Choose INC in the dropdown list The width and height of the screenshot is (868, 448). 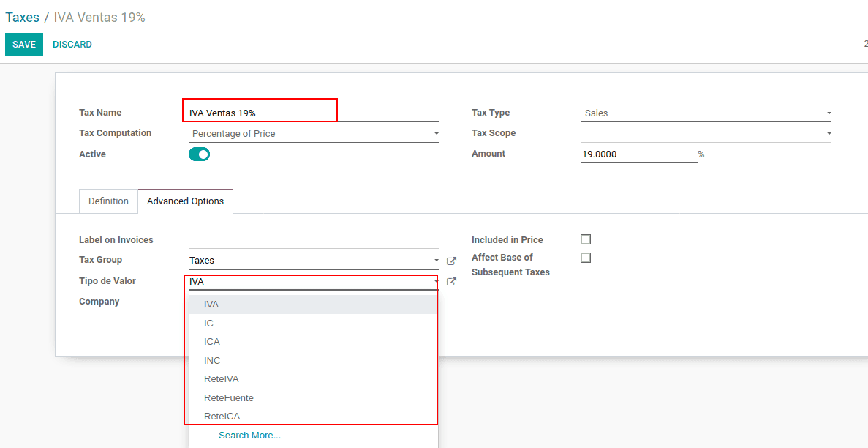(313, 360)
